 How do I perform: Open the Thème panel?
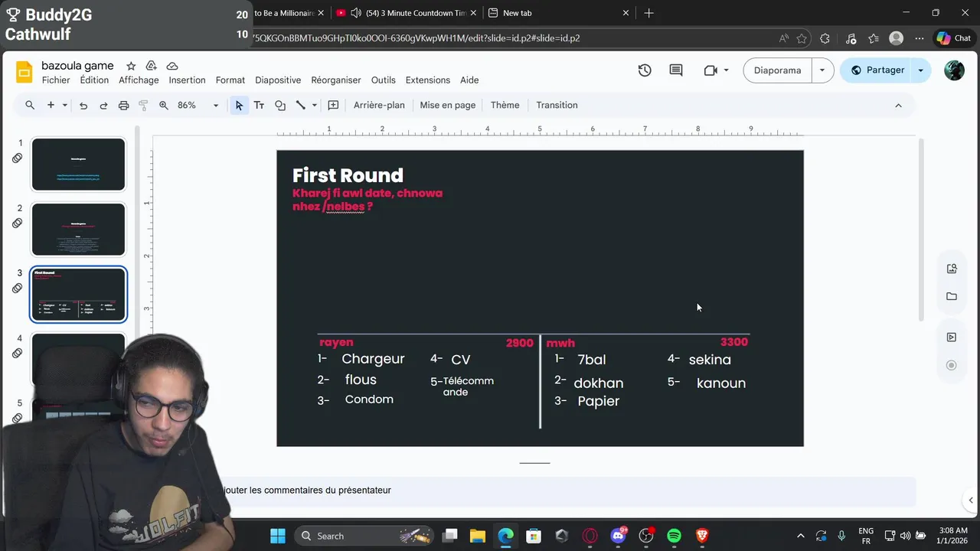(505, 105)
